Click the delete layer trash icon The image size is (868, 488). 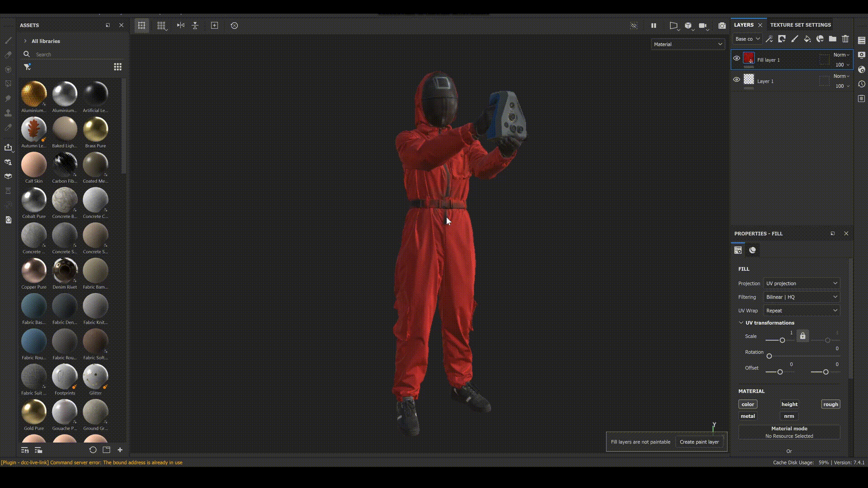coord(845,39)
